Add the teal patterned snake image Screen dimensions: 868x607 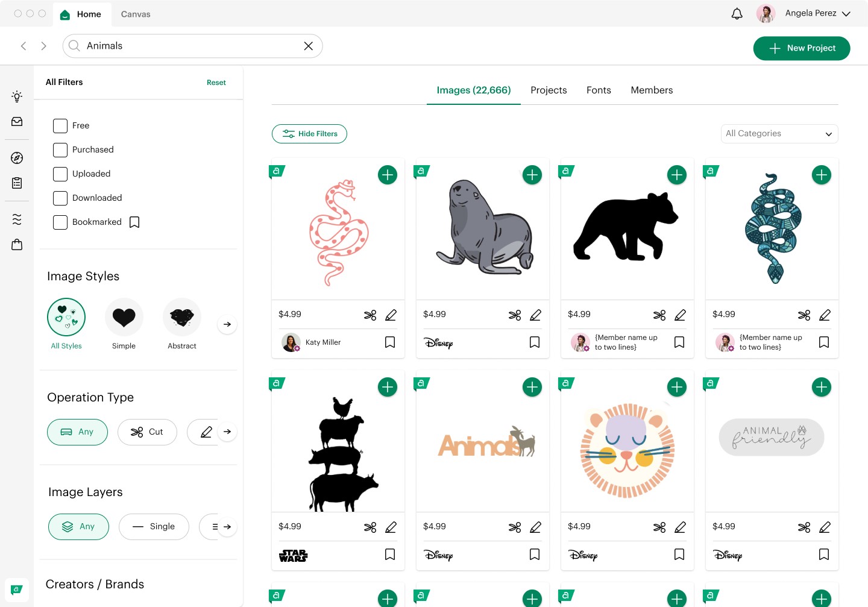coord(822,175)
